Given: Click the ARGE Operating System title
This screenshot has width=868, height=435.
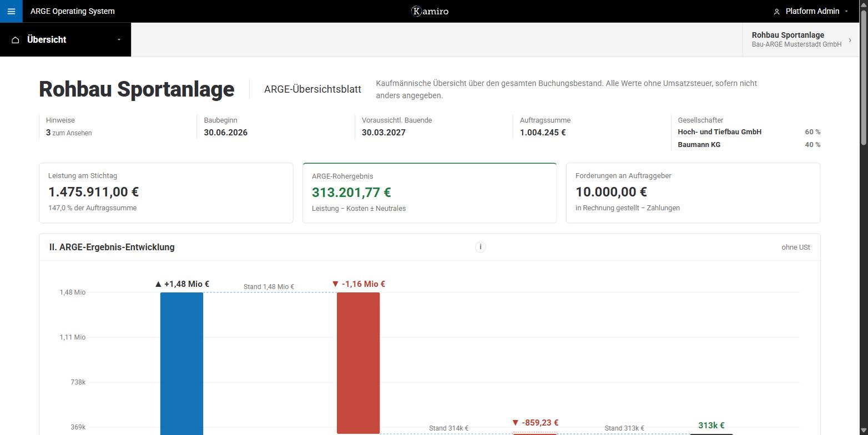Looking at the screenshot, I should [73, 11].
